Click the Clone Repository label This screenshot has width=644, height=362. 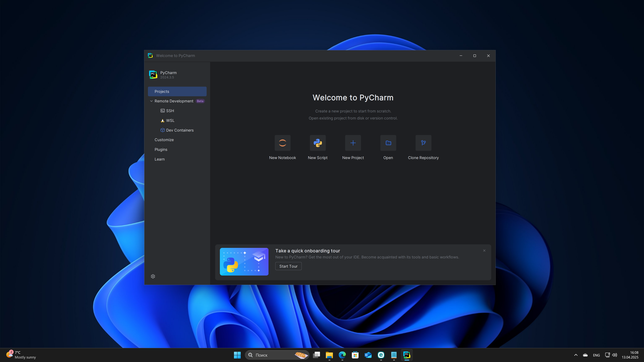click(x=423, y=158)
